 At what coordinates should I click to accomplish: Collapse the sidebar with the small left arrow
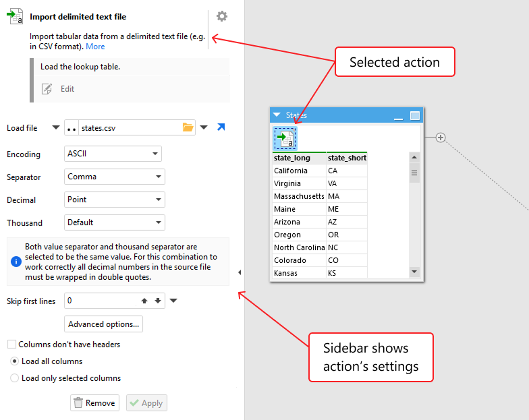[240, 272]
